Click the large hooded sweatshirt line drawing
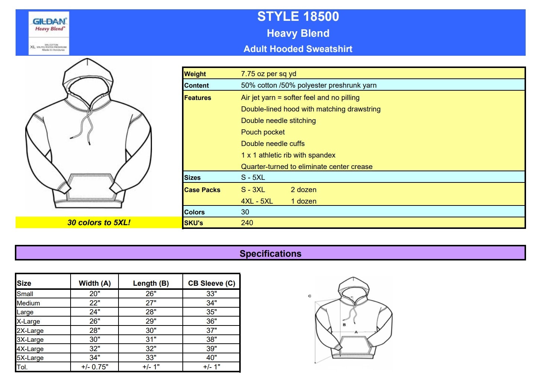 point(88,133)
